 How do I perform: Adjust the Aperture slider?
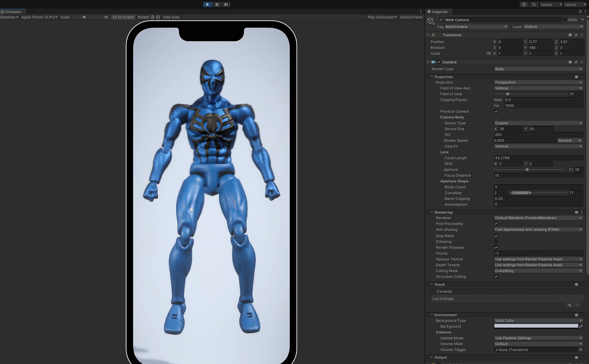pos(528,170)
